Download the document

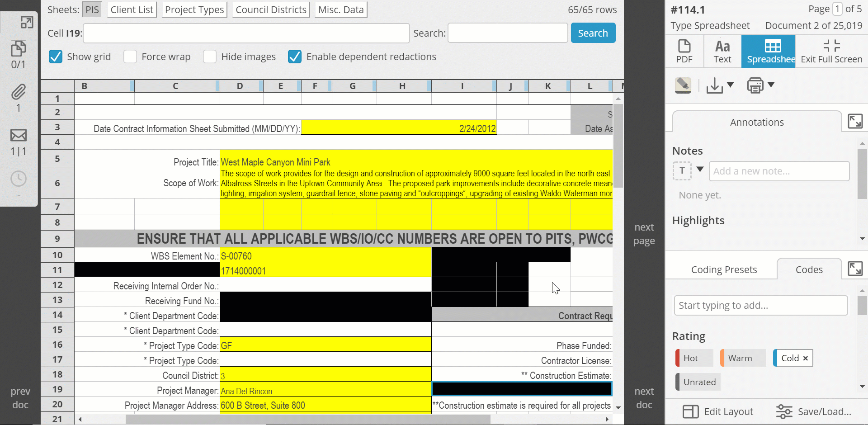point(715,85)
